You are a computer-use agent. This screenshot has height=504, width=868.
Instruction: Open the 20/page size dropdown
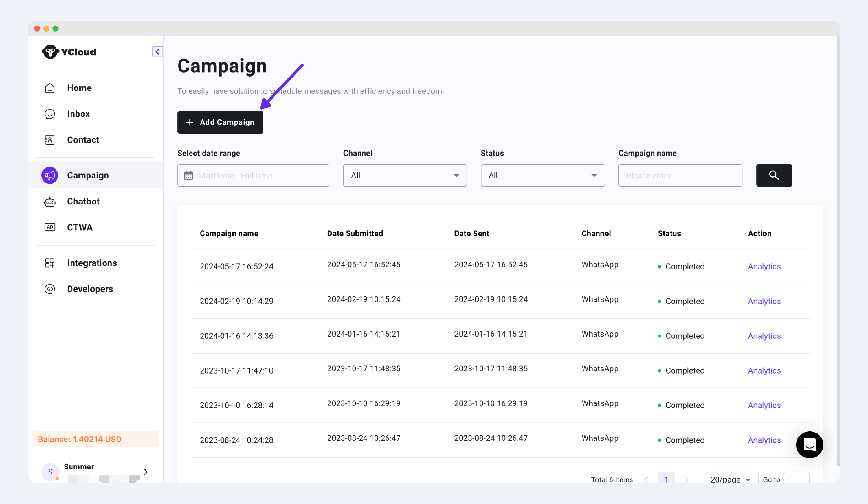pos(731,479)
